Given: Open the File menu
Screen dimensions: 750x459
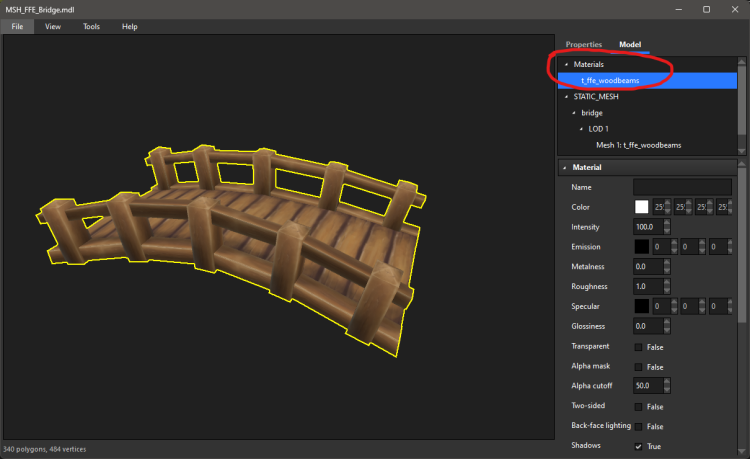Looking at the screenshot, I should coord(17,26).
